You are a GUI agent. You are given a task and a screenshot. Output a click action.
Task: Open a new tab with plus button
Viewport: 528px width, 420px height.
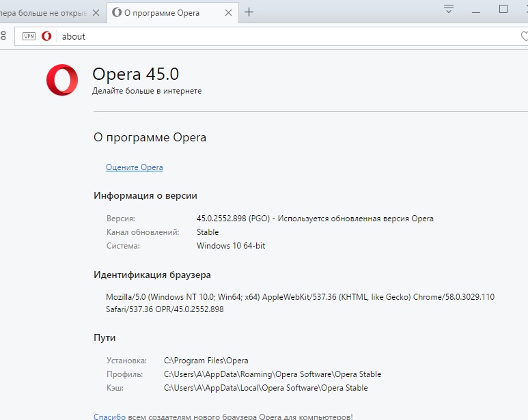(249, 12)
